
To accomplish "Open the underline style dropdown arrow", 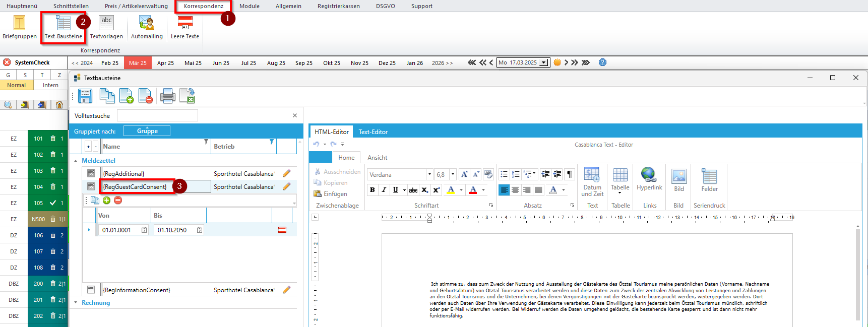I will pos(404,190).
